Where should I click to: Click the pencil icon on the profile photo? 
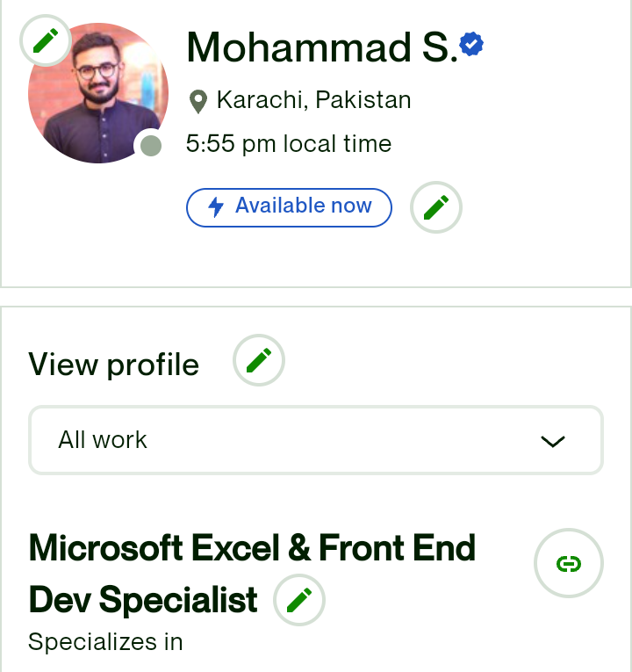click(46, 40)
